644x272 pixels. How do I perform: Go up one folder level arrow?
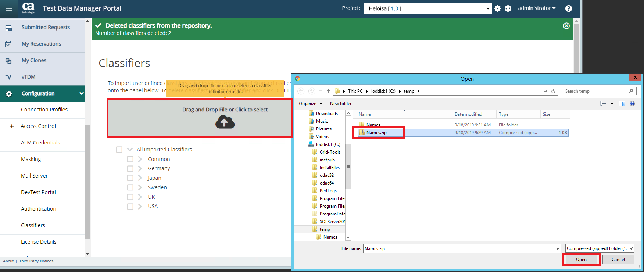click(x=328, y=91)
